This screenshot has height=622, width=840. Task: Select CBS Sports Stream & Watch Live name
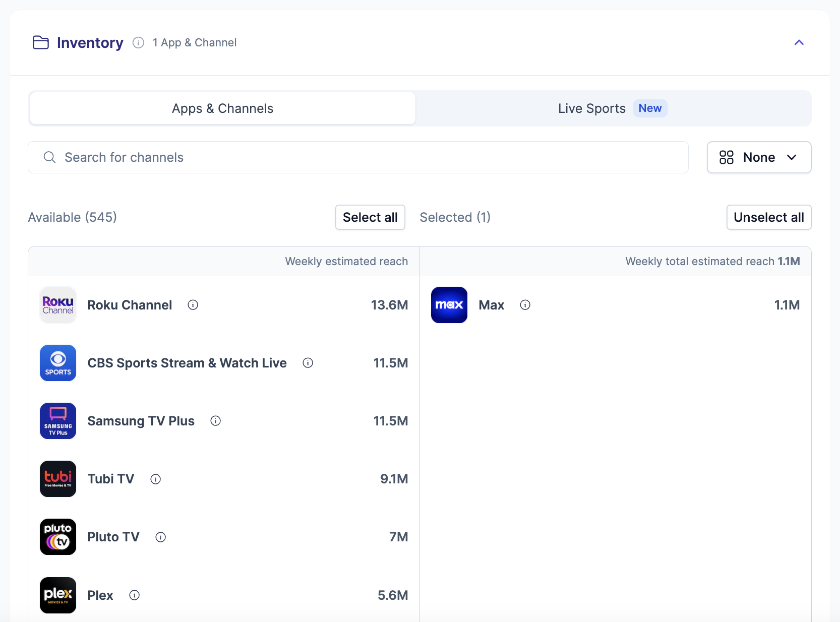[187, 363]
